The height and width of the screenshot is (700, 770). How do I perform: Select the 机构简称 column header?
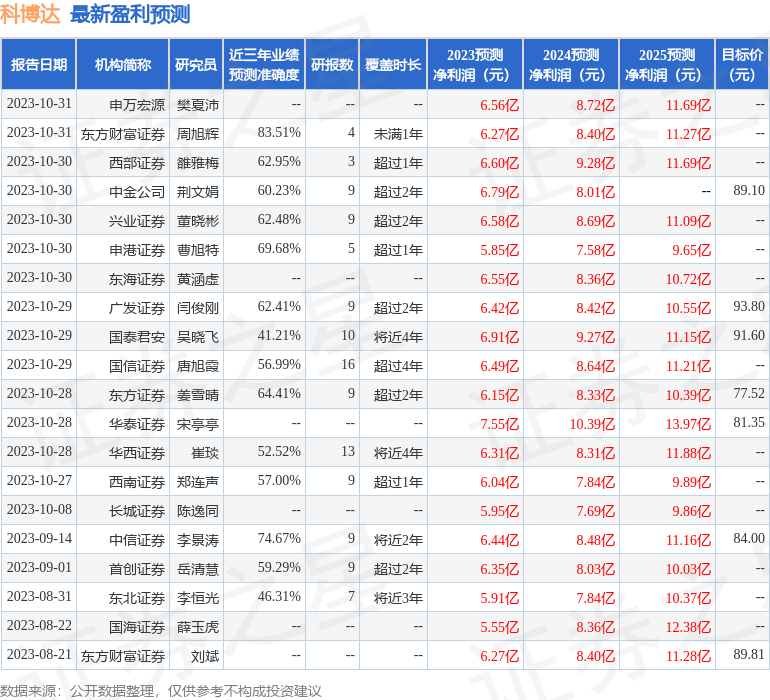tap(123, 64)
